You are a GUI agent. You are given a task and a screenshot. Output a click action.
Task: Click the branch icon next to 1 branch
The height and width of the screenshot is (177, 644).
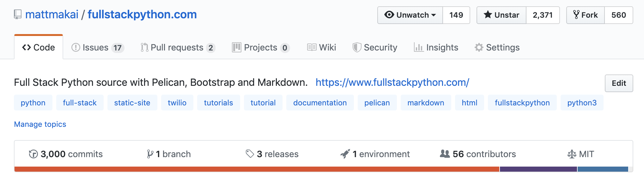[150, 154]
